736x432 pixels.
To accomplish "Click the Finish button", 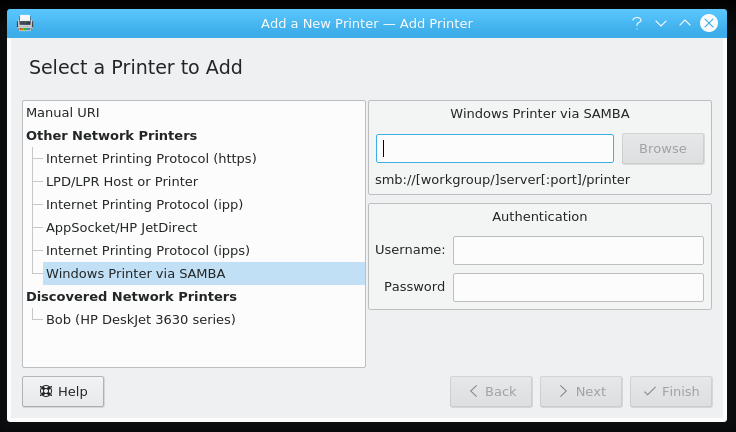I will pyautogui.click(x=671, y=391).
